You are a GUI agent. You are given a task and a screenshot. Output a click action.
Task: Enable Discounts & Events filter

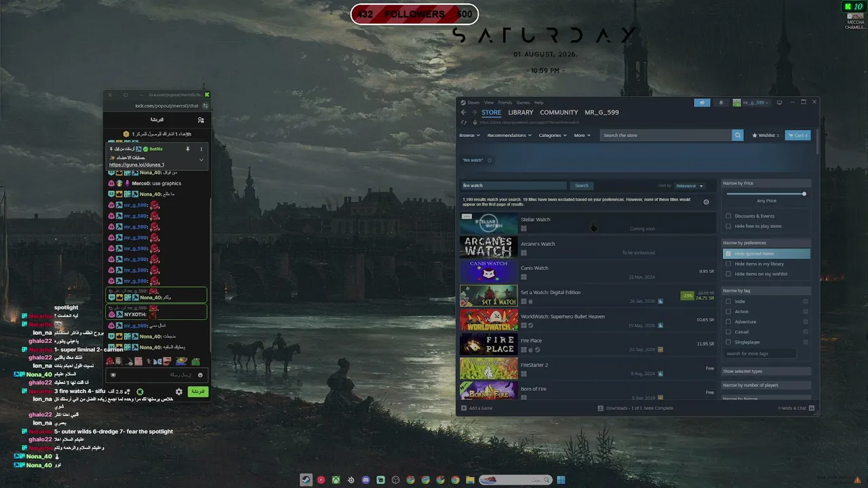click(728, 216)
